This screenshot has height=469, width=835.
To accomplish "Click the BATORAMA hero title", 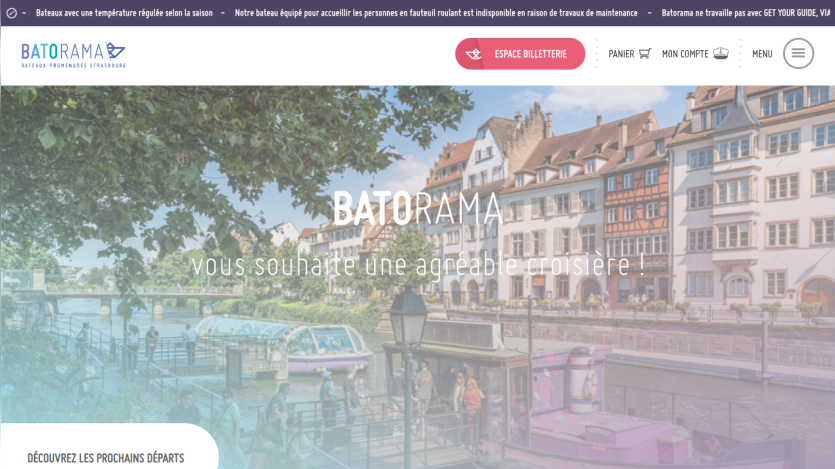I will pos(418,208).
